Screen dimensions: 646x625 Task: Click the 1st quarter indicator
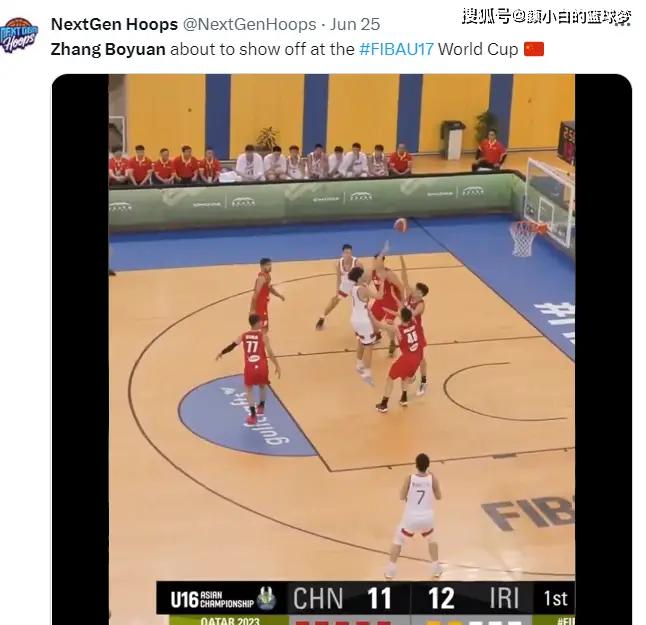(555, 598)
